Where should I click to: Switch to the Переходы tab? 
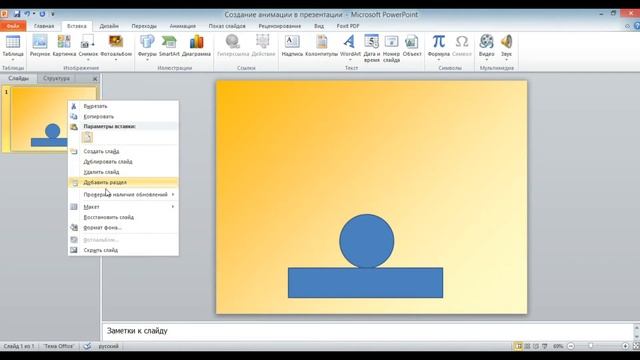[144, 26]
